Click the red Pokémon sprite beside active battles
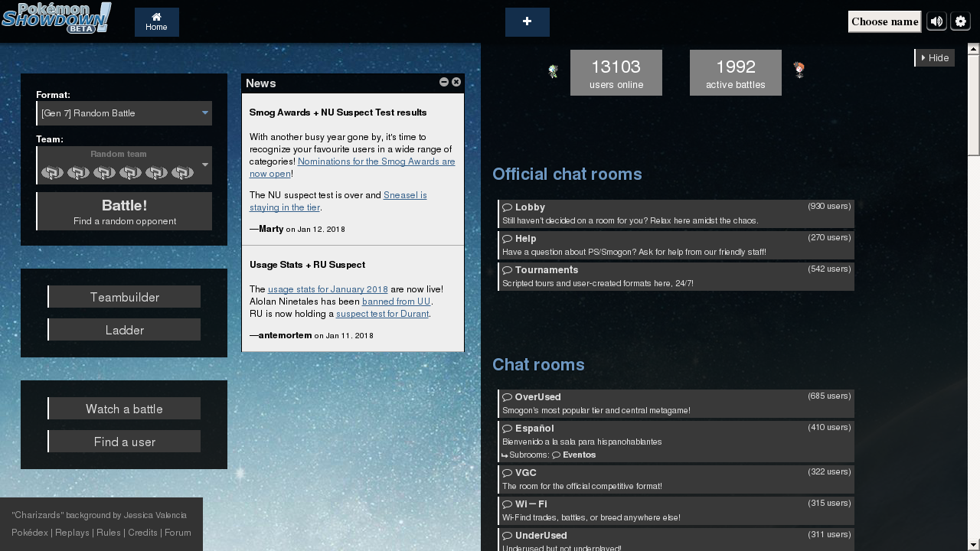The width and height of the screenshot is (980, 551). point(799,70)
